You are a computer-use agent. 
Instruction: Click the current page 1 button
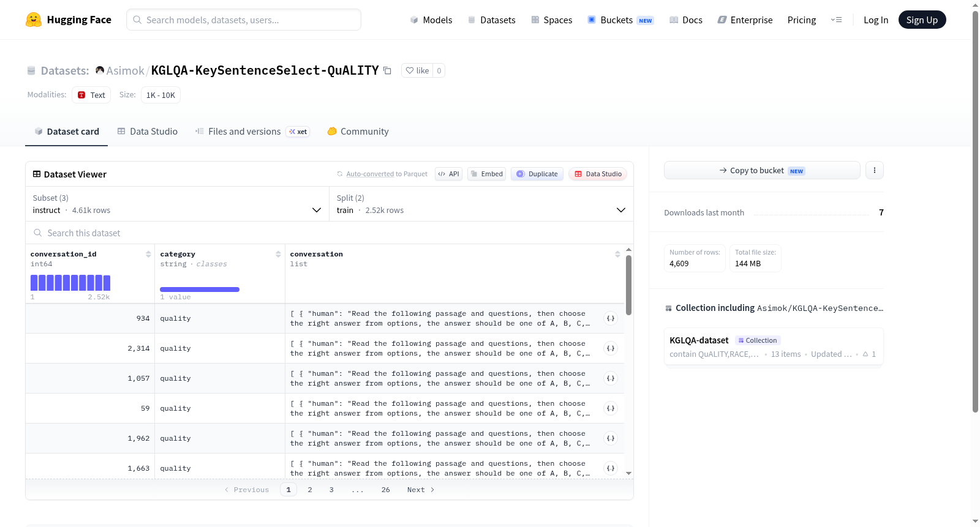[x=288, y=490]
